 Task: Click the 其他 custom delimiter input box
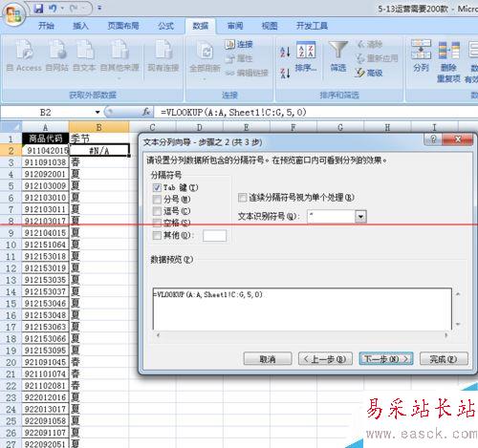[214, 236]
